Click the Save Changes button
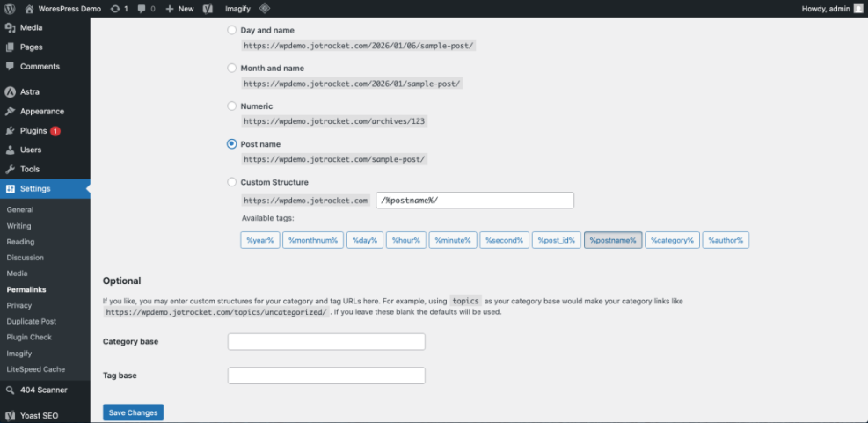Screen dimensions: 868x423 pos(134,412)
